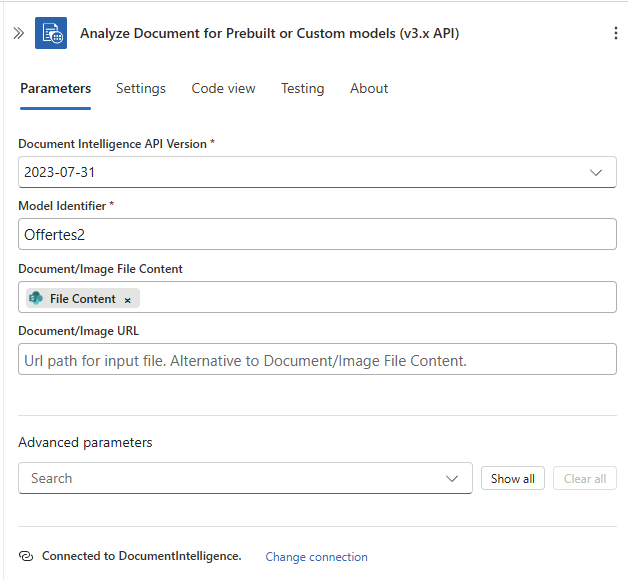Open the Advanced parameters search dropdown
Viewport: 628px width, 580px height.
coord(452,478)
